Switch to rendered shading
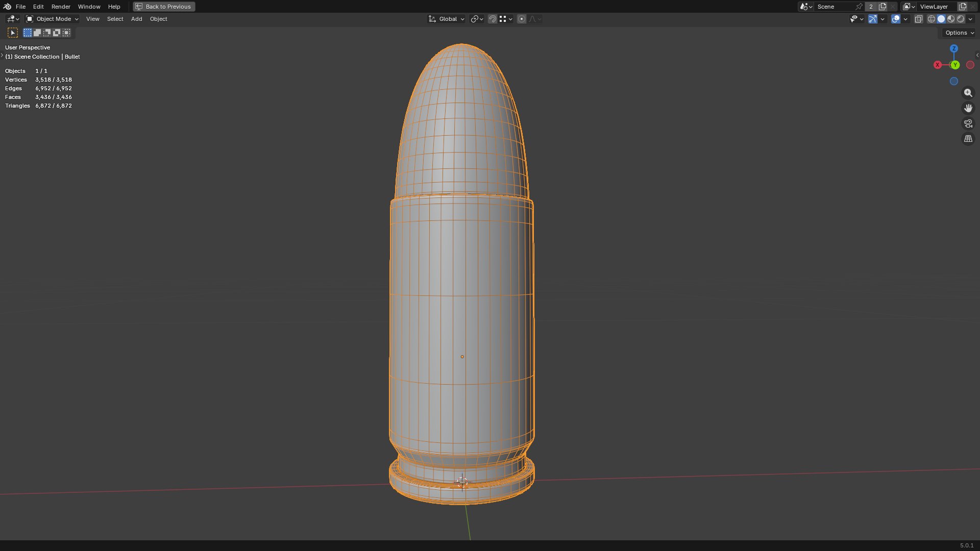The width and height of the screenshot is (980, 551). point(961,19)
